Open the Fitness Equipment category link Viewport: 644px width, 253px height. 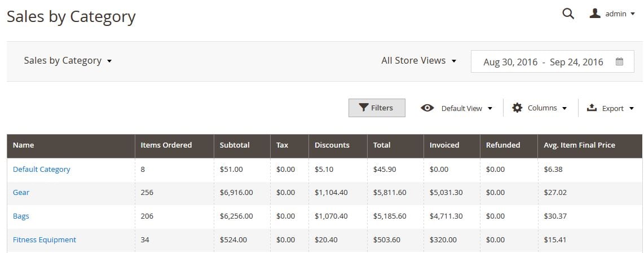(x=45, y=239)
